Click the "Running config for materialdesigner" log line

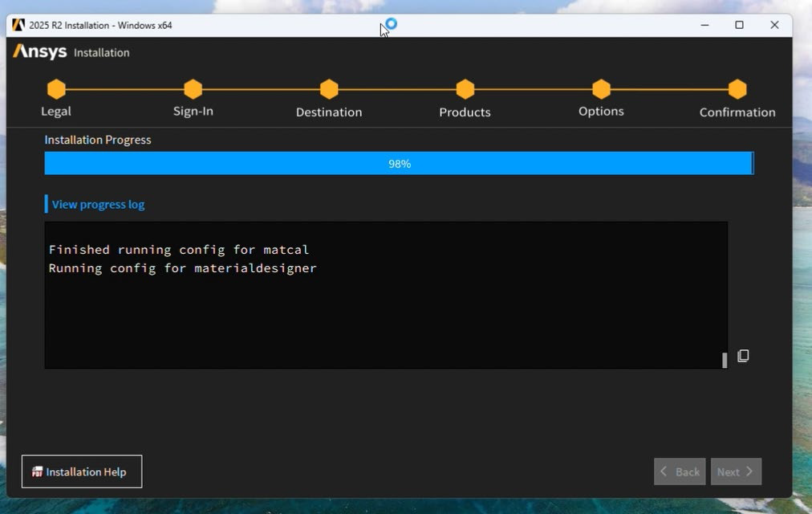click(183, 268)
